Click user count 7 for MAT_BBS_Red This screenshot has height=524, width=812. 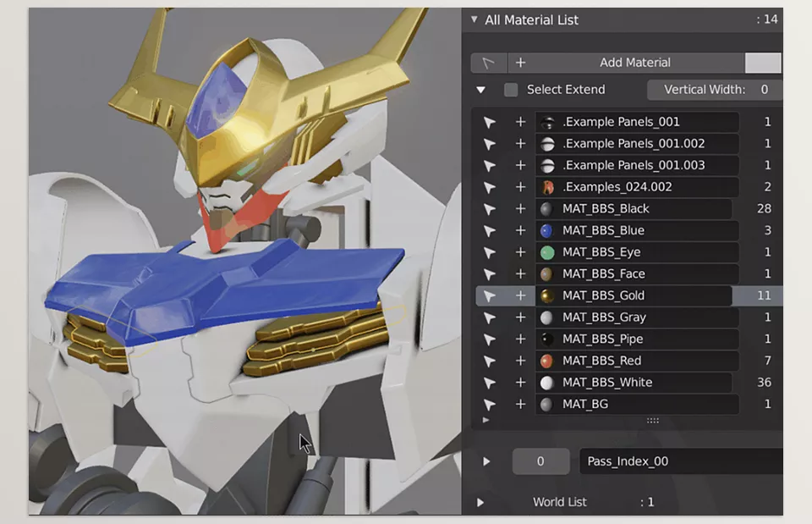[767, 361]
